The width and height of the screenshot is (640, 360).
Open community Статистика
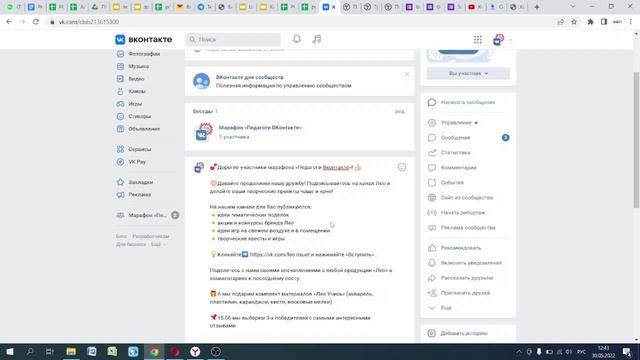point(455,153)
